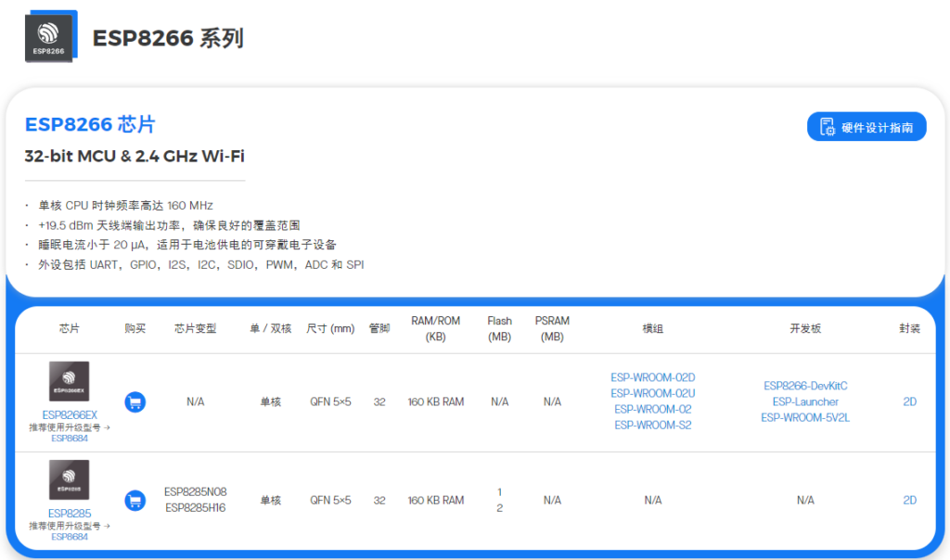The width and height of the screenshot is (950, 560).
Task: Open the ESP-WROOM-02D module link
Action: pos(652,377)
